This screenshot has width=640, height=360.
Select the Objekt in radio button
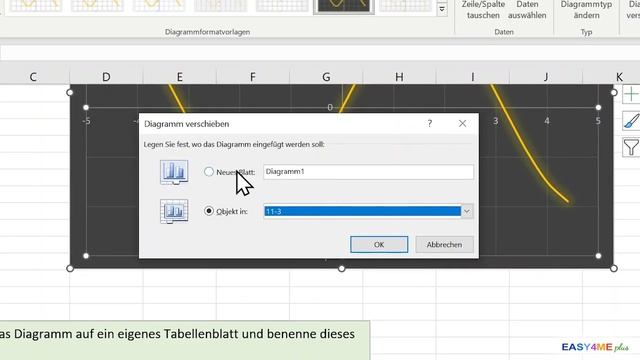(x=209, y=211)
